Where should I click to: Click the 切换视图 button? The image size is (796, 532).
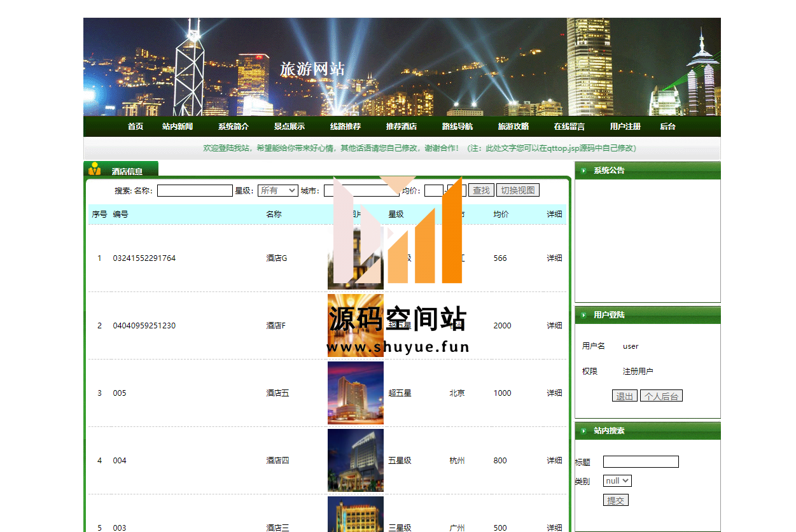pos(518,190)
